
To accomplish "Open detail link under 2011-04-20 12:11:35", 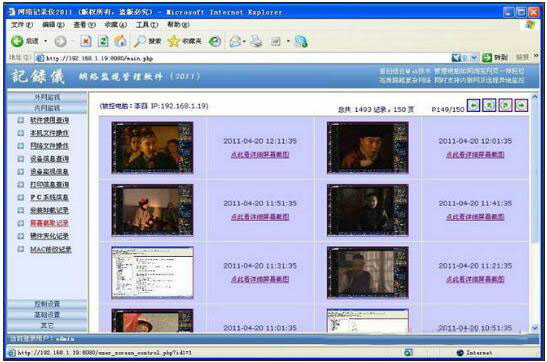I will click(x=260, y=154).
